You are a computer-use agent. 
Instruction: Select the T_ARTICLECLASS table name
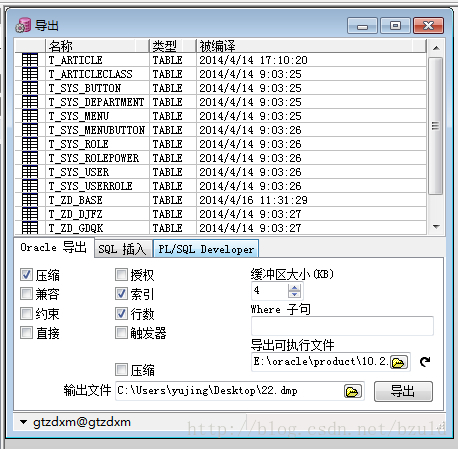[x=91, y=74]
